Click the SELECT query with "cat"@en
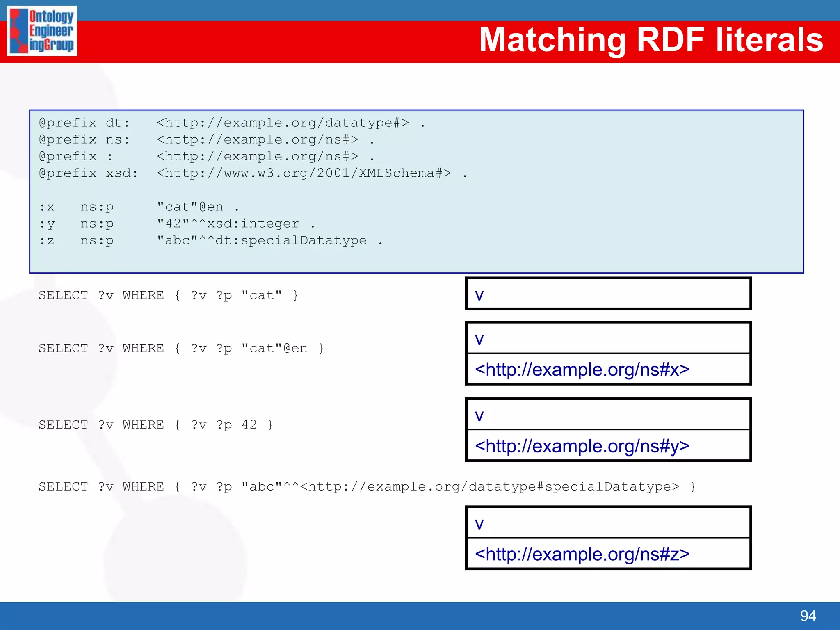 (181, 348)
